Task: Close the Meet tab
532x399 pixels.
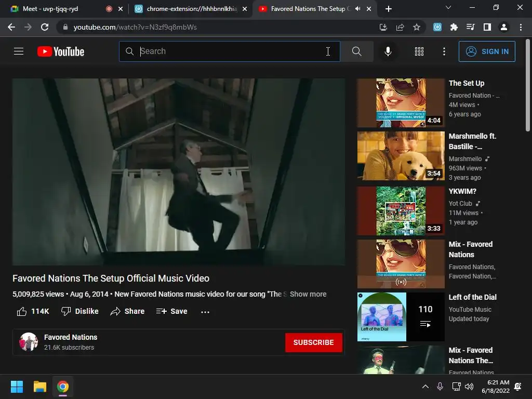Action: pyautogui.click(x=121, y=9)
